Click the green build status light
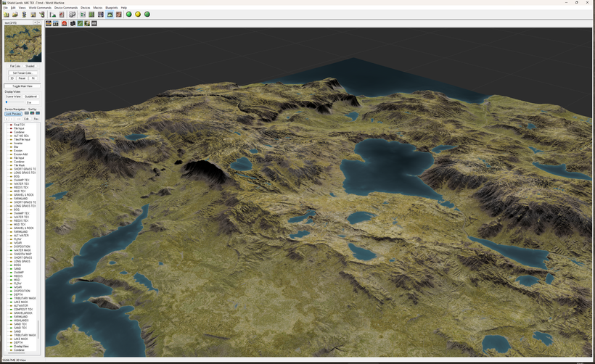This screenshot has height=364, width=595. coord(129,15)
